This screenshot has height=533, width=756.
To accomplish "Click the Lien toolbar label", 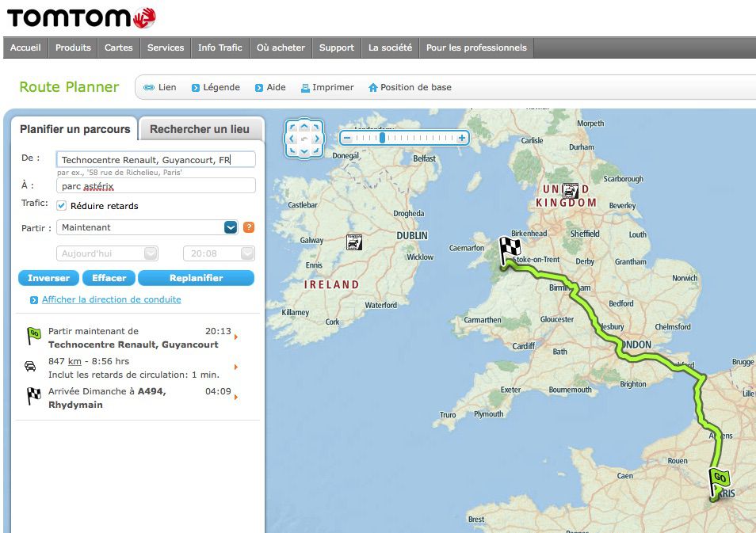I will 167,87.
